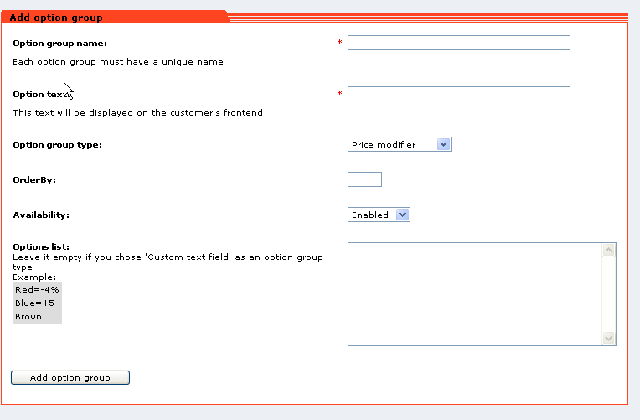Click the Options list scroll down arrow
This screenshot has height=420, width=640.
[610, 338]
